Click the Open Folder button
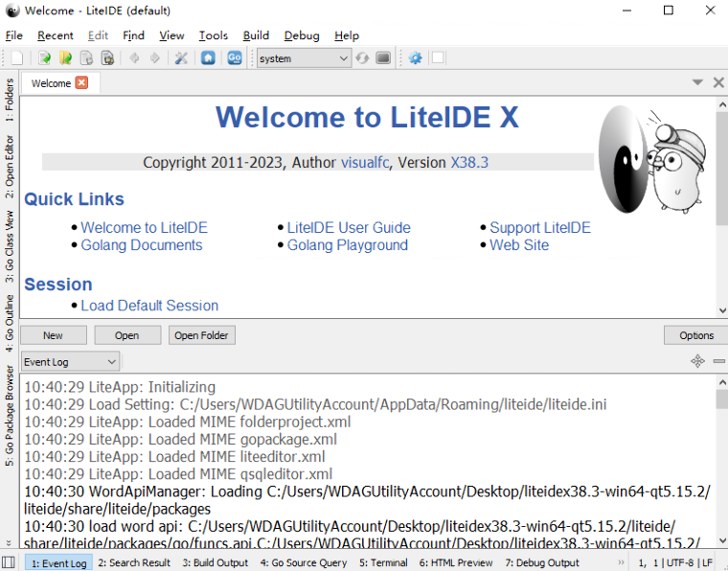 tap(201, 335)
